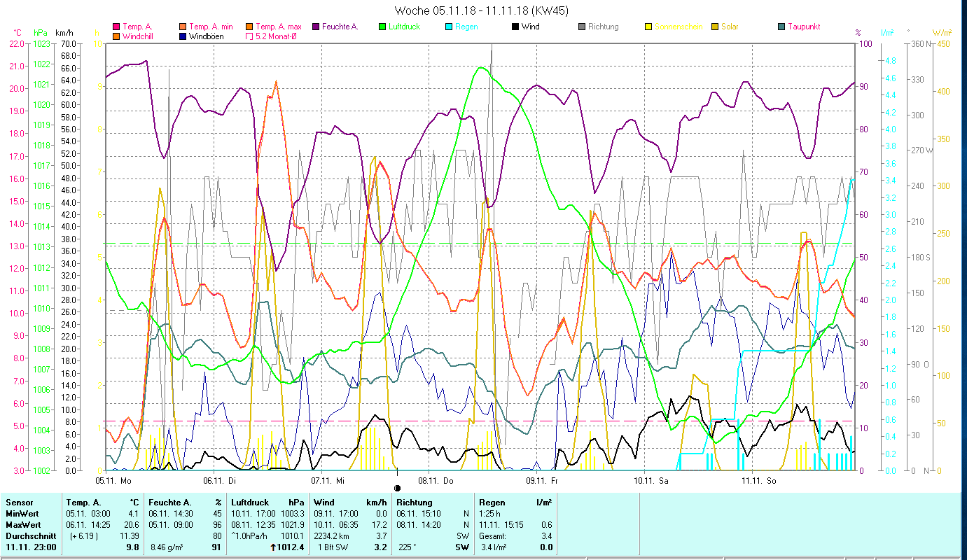The height and width of the screenshot is (560, 967).
Task: Click the wind run '2234.2 km'
Action: [x=332, y=536]
